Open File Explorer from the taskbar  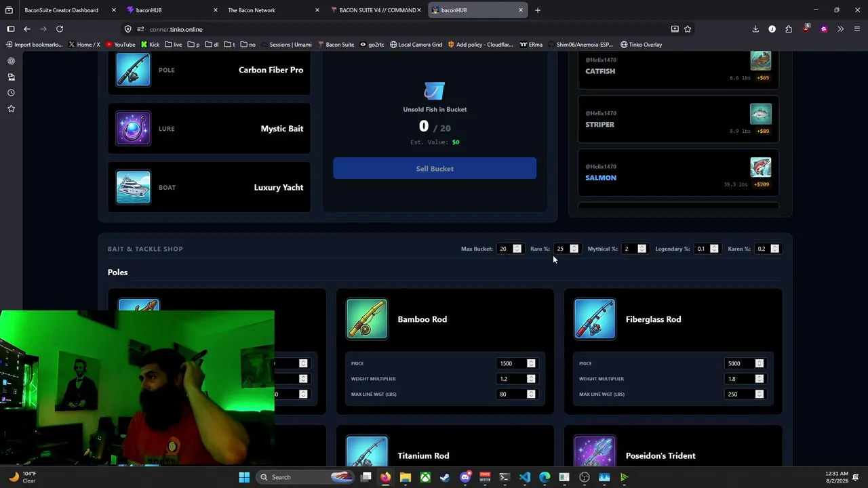(406, 477)
